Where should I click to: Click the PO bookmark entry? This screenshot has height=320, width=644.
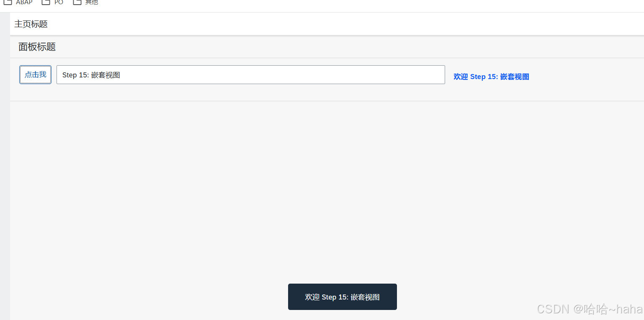click(x=59, y=3)
